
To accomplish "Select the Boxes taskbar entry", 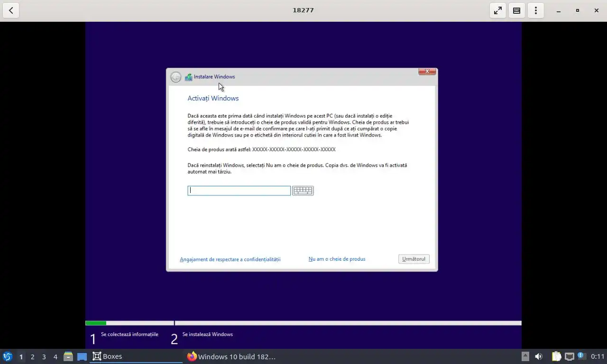I will [136, 356].
